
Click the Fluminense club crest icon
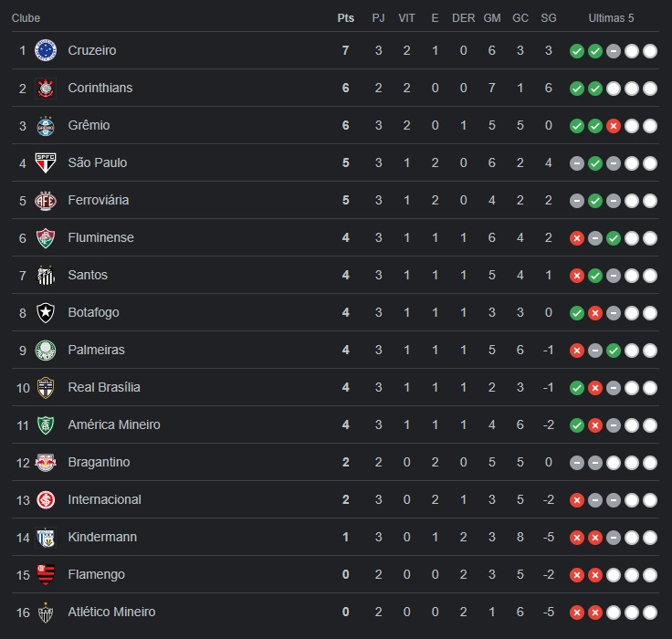coord(46,238)
